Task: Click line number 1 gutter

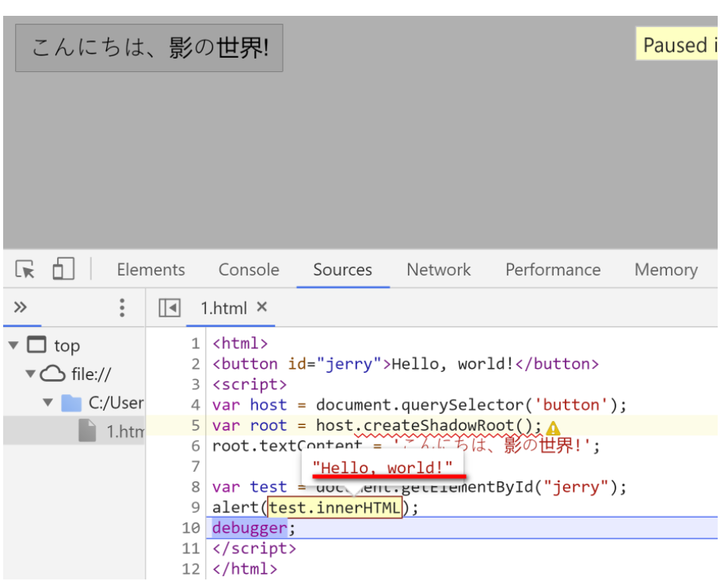Action: point(196,344)
